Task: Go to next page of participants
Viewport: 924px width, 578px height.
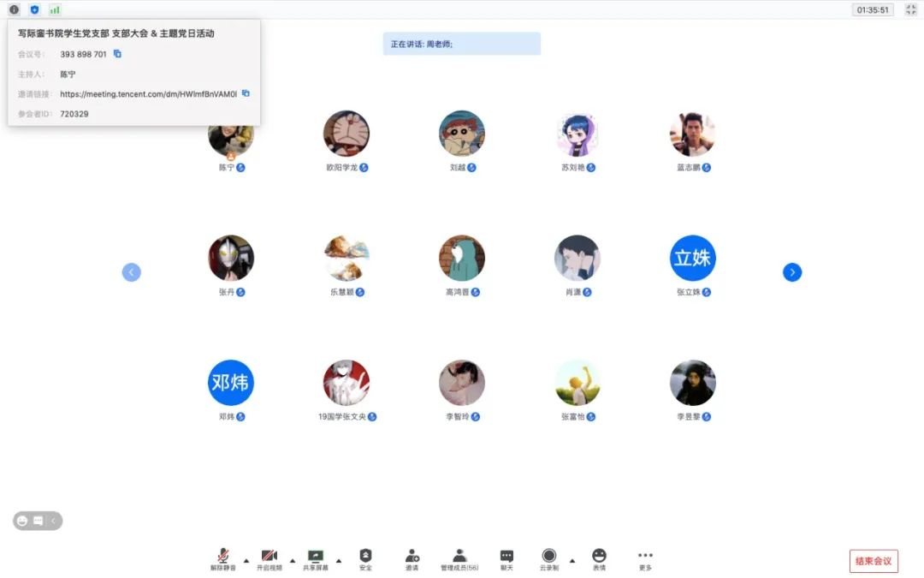Action: 792,272
